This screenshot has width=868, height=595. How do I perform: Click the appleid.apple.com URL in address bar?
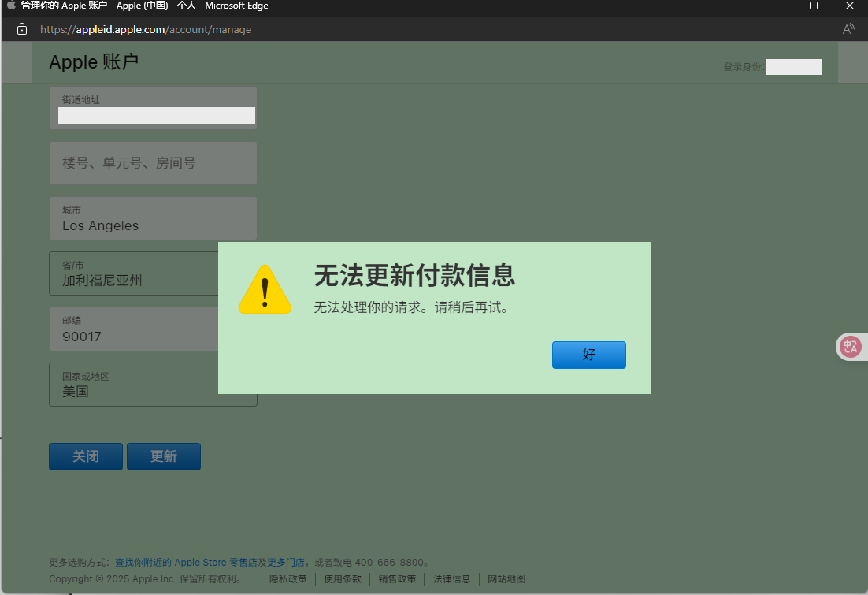coord(146,29)
